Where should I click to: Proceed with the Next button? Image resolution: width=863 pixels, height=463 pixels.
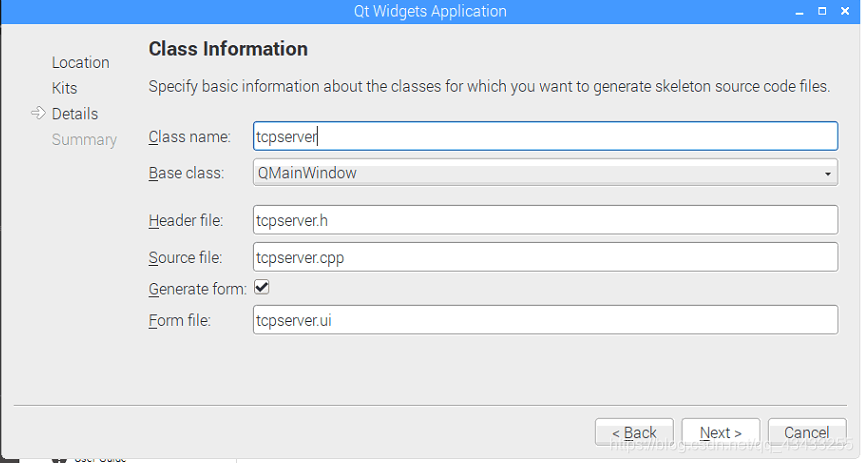coord(720,432)
